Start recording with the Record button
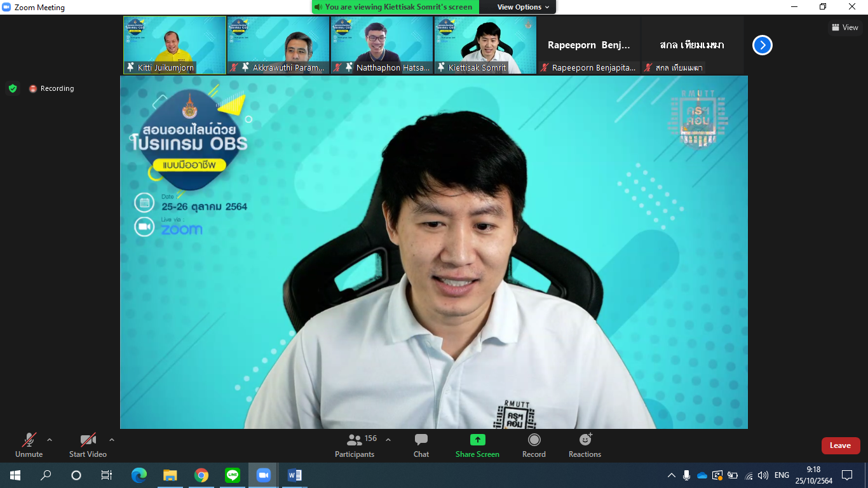The height and width of the screenshot is (488, 868). [x=534, y=445]
